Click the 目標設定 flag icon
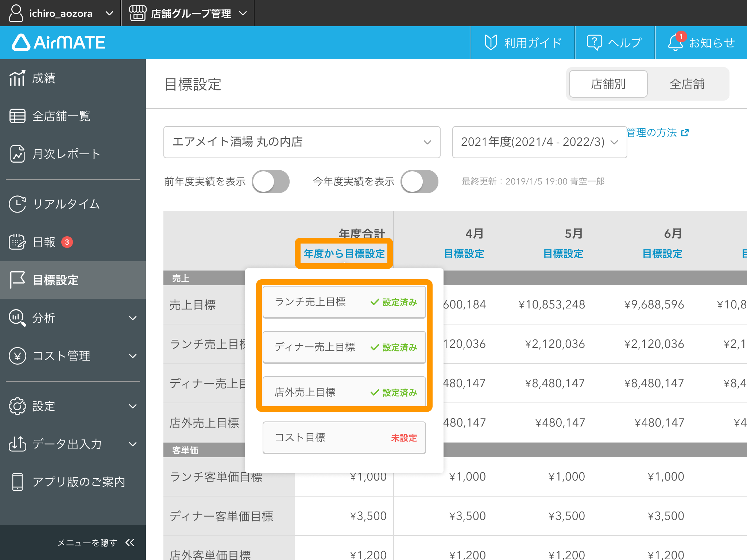Viewport: 747px width, 560px height. click(x=17, y=280)
